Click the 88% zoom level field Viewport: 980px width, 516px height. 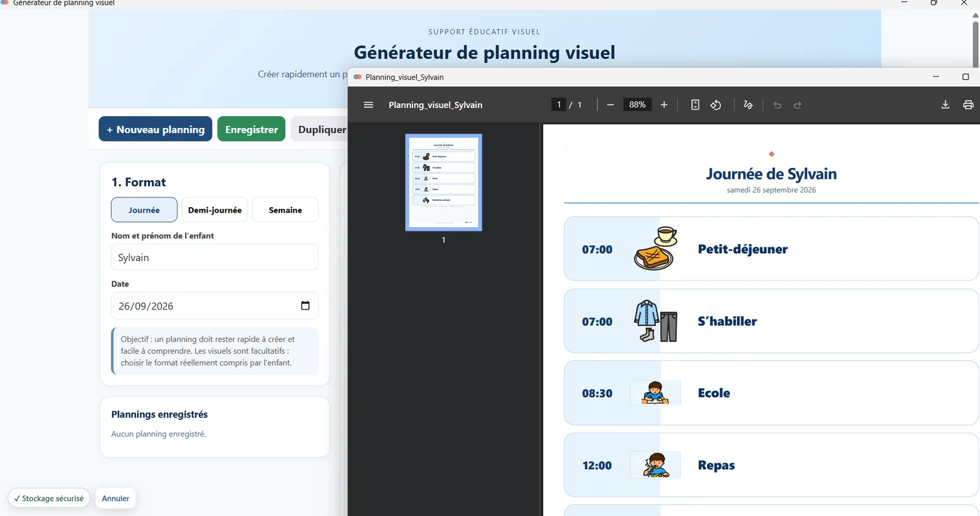point(637,105)
